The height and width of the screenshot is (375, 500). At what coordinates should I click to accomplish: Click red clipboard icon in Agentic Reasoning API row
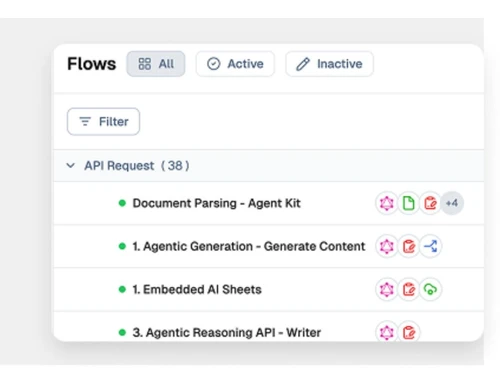(409, 332)
